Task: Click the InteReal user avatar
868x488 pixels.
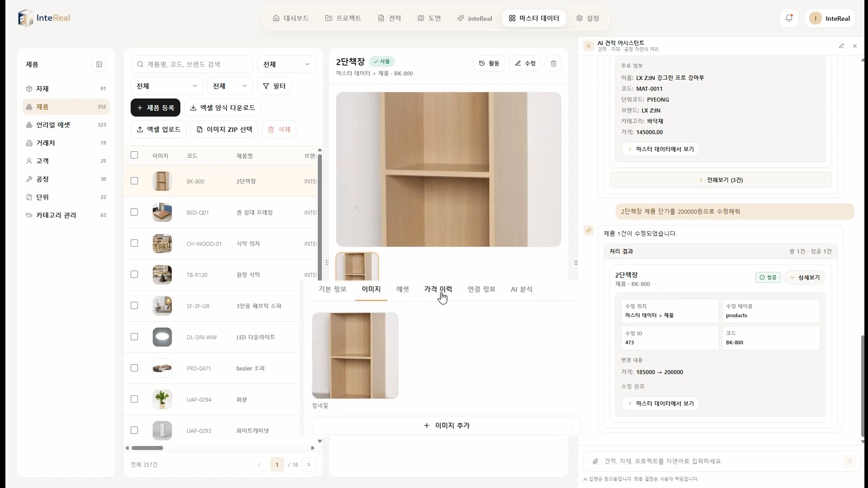Action: 816,18
